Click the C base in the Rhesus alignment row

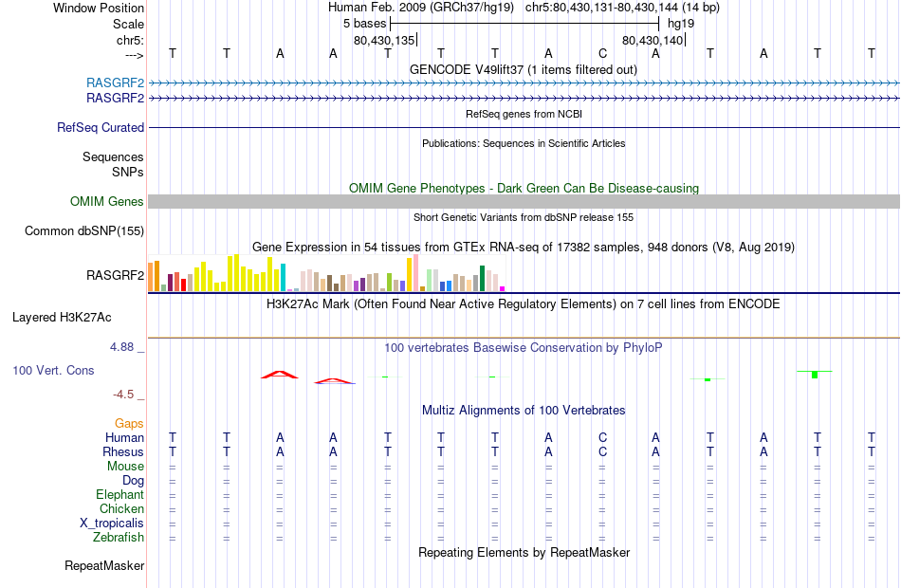[x=602, y=451]
